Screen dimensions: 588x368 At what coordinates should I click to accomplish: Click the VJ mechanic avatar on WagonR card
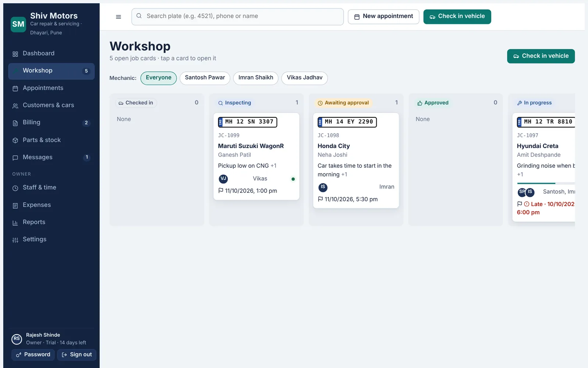[223, 179]
